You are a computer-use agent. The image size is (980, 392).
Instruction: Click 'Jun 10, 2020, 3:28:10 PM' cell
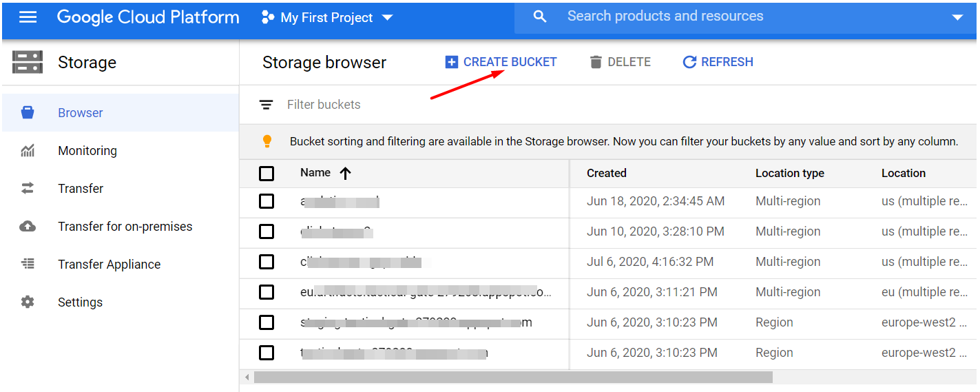[x=656, y=231]
